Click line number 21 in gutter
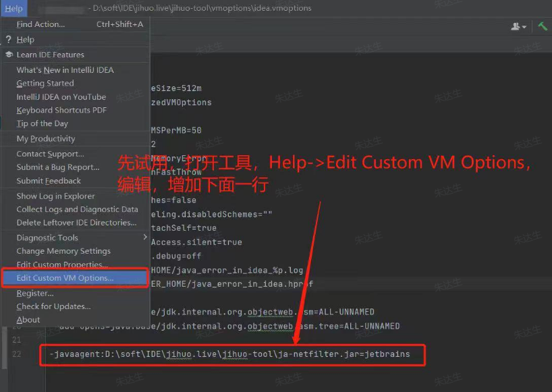 (x=17, y=340)
